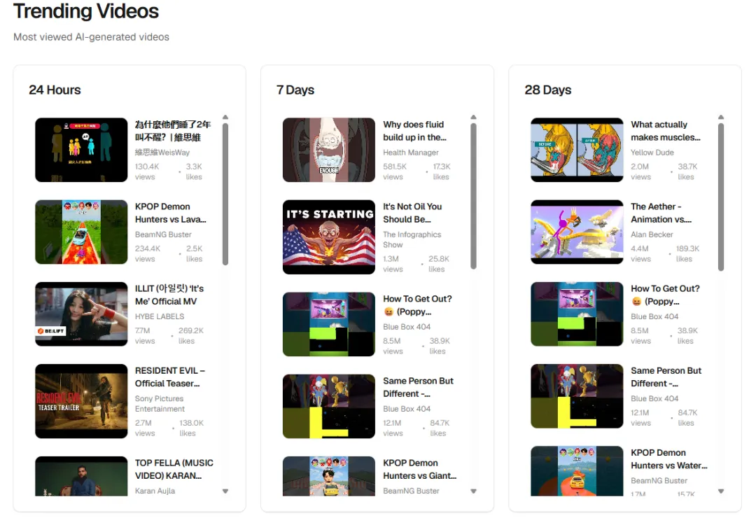Open title 'What actually makes muscles...'
Viewport: 756px width, 532px height.
[666, 131]
